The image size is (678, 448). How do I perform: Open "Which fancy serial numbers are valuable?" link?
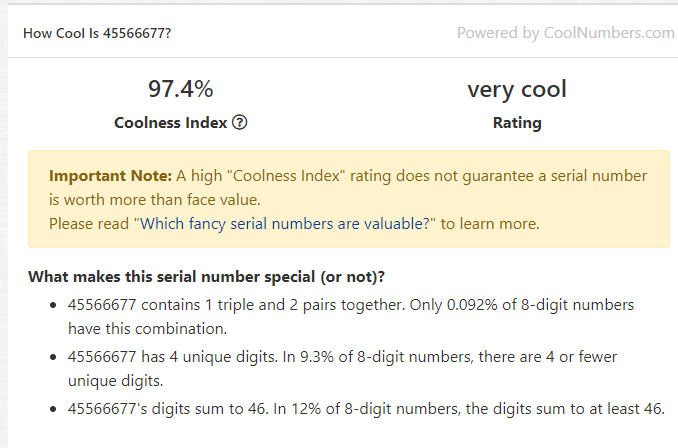(285, 224)
